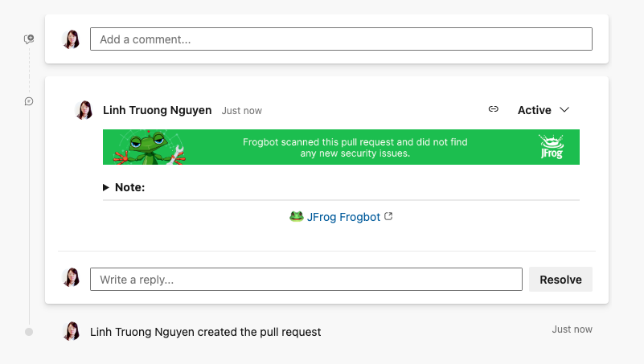Screen dimensions: 644x364
Task: Click the external link icon beside JFrog Frogbot
Action: point(389,216)
